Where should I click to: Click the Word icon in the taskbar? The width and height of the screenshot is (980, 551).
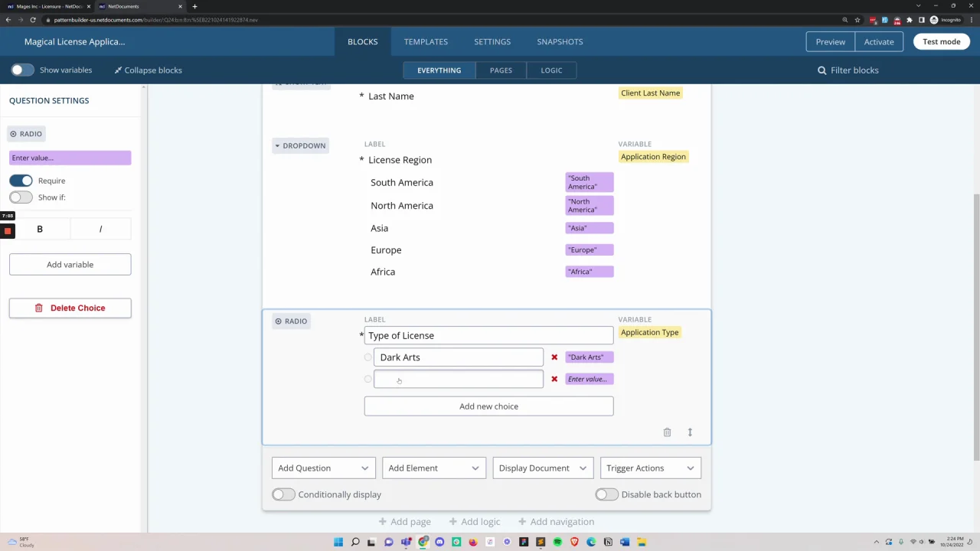pos(625,542)
